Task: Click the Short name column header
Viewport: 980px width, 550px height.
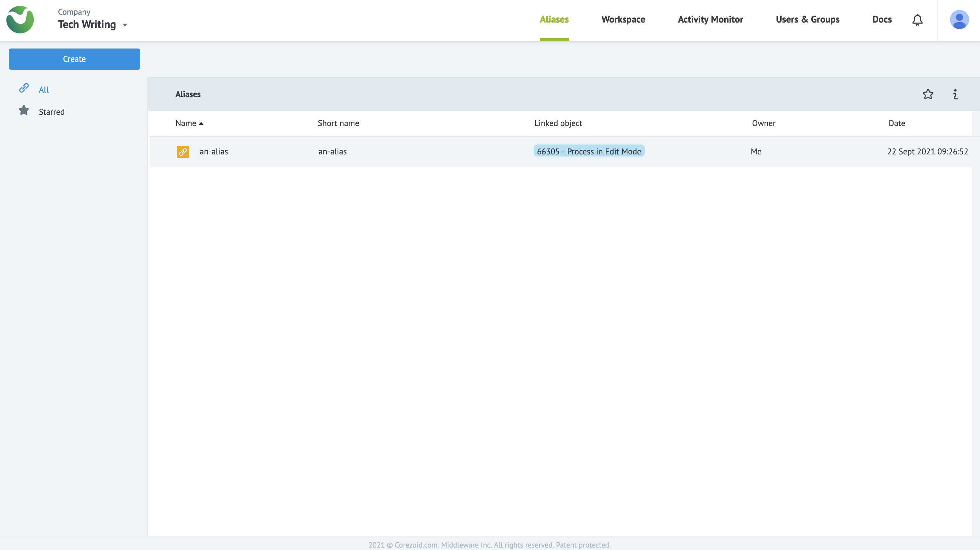Action: click(338, 123)
